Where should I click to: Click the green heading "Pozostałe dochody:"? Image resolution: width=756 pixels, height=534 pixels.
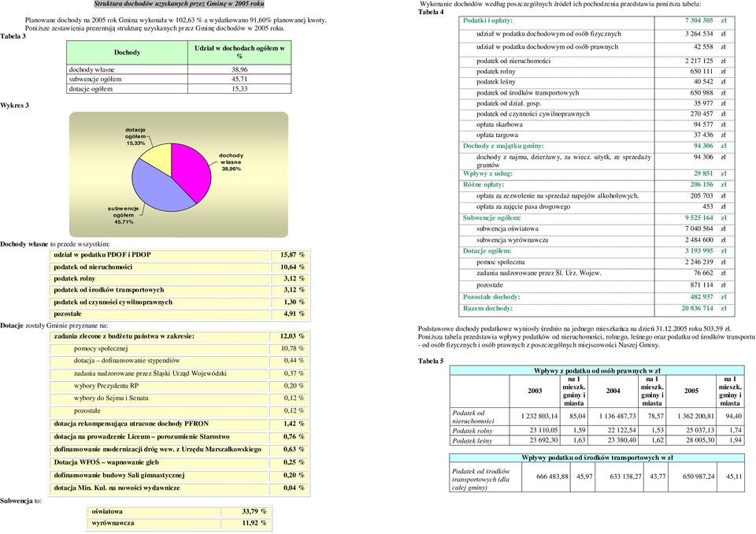[491, 297]
